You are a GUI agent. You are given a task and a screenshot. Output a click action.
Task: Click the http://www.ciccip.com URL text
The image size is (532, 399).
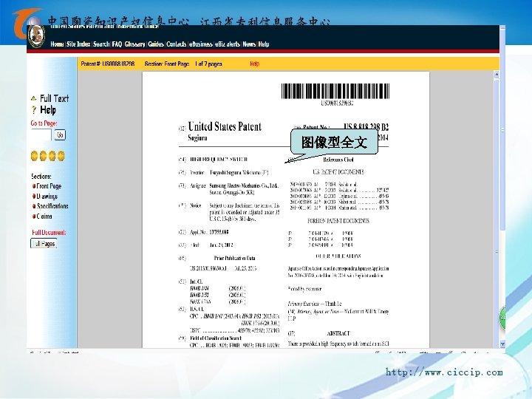coord(445,372)
